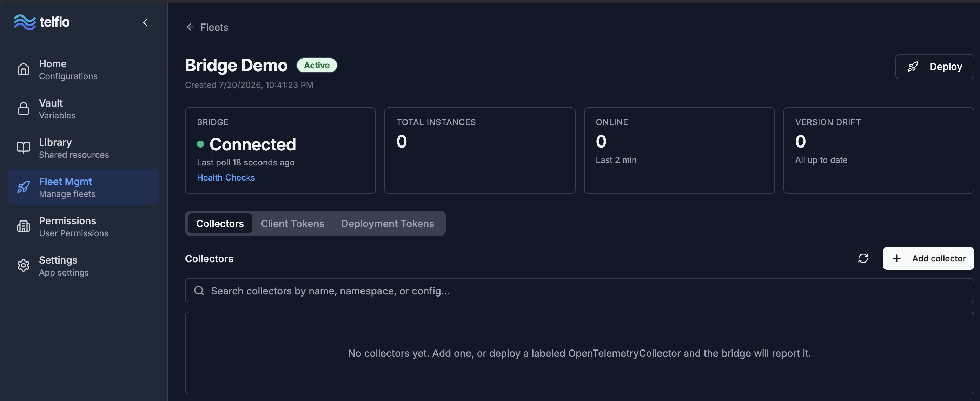Switch to the Deployment Tokens tab
Viewport: 980px width, 401px height.
coord(387,224)
